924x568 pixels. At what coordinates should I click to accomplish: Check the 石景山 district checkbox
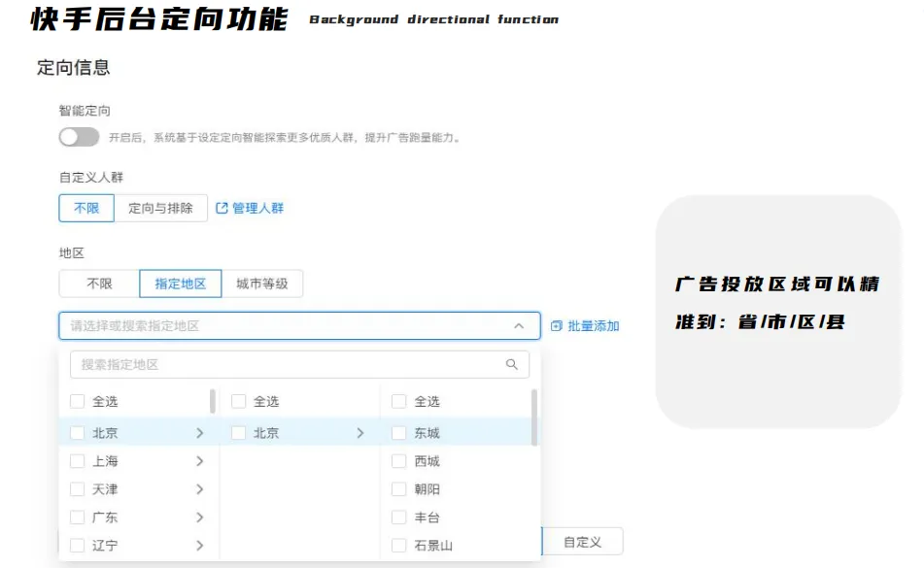coord(398,545)
